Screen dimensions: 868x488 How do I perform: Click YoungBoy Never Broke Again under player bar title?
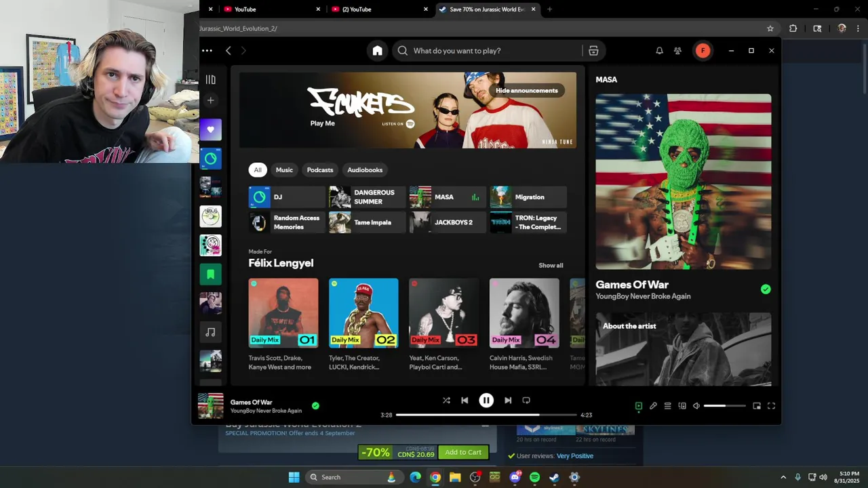tap(266, 411)
